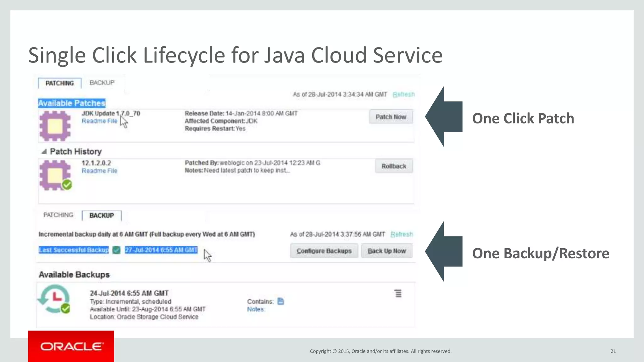Click the green check next to Last Successful Backup
This screenshot has width=644, height=362.
(116, 250)
